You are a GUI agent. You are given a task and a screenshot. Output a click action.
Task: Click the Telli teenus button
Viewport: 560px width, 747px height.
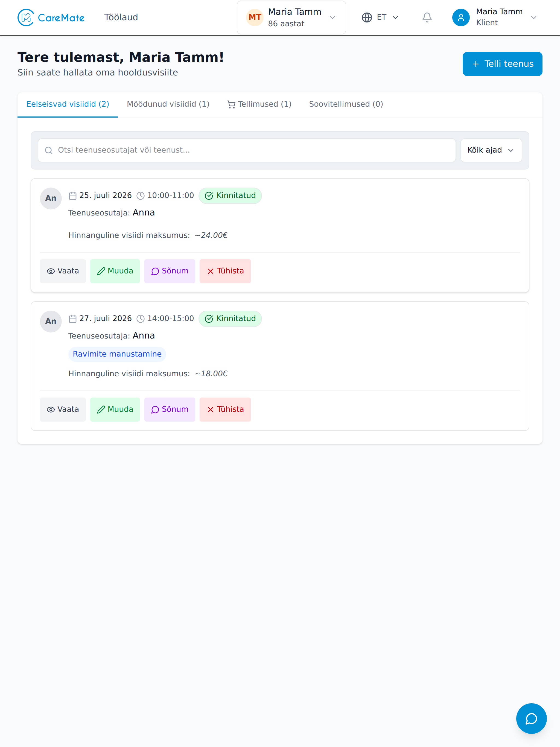[502, 64]
